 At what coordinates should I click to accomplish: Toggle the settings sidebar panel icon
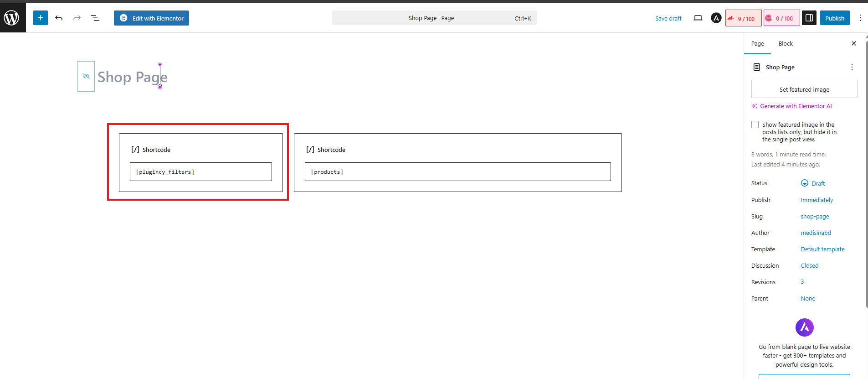tap(809, 18)
